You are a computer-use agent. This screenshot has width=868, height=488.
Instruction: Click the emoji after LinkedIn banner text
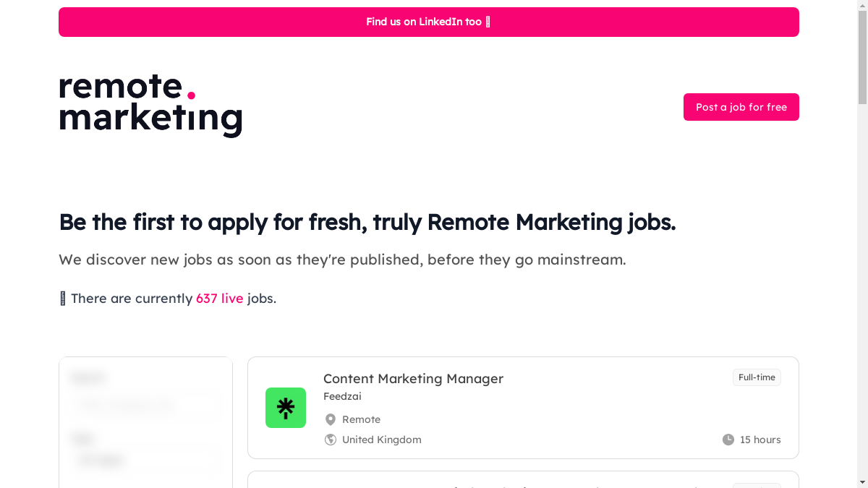488,22
